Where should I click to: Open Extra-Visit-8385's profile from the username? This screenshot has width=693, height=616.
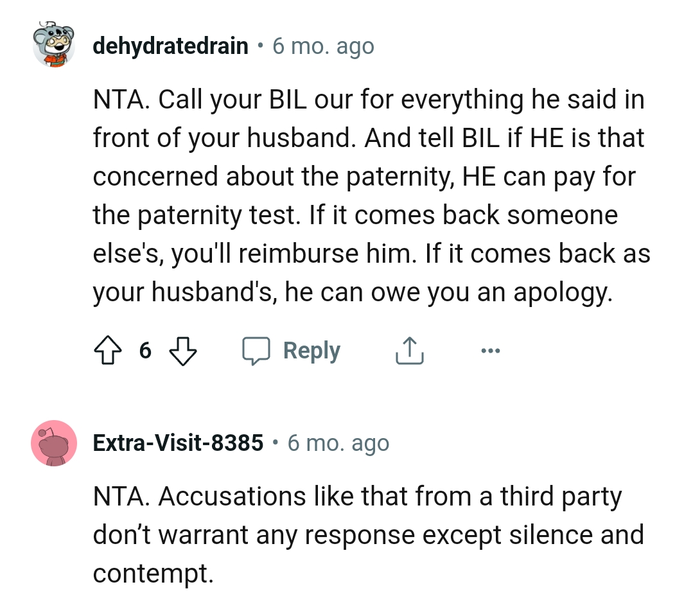(178, 442)
